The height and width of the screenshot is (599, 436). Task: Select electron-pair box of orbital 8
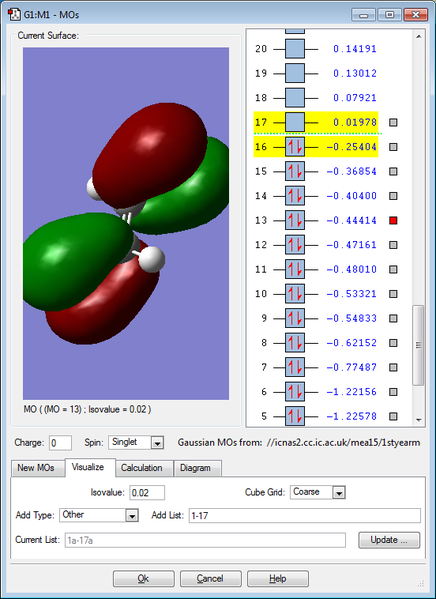(x=295, y=342)
